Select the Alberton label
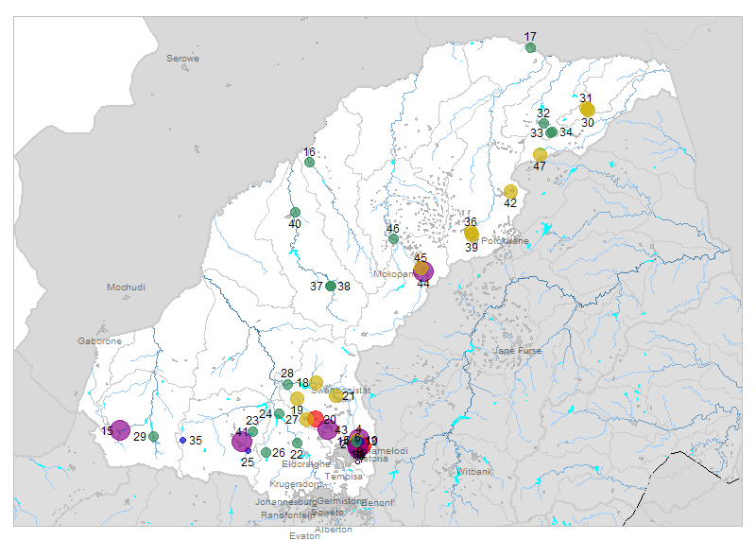The width and height of the screenshot is (756, 540). pos(334,530)
